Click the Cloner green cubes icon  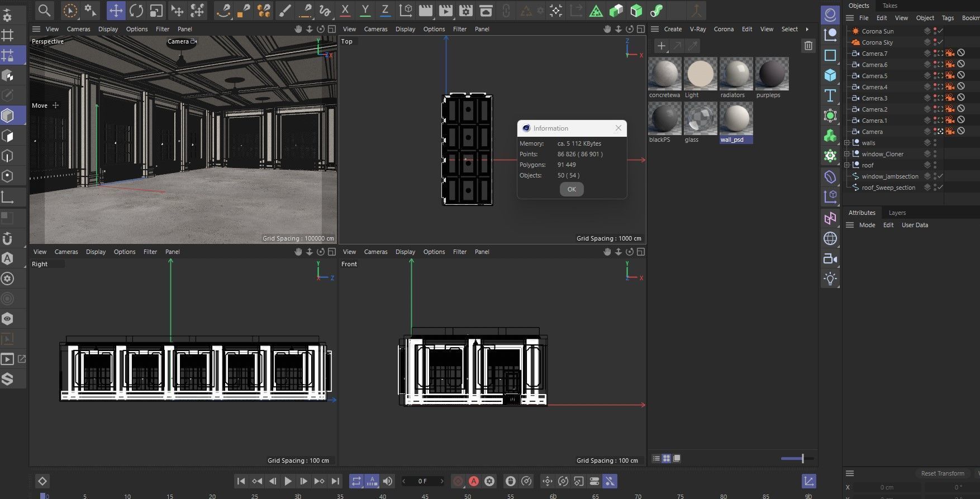pos(830,136)
